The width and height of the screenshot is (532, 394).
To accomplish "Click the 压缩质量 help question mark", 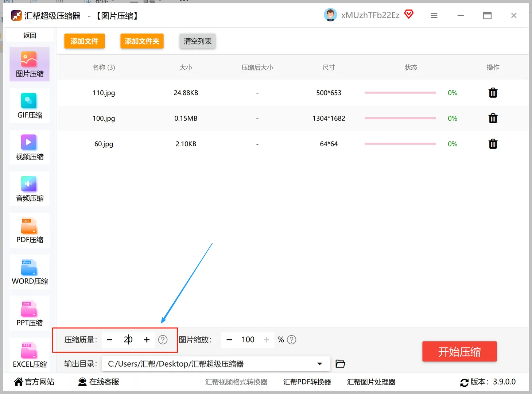I will pos(163,340).
